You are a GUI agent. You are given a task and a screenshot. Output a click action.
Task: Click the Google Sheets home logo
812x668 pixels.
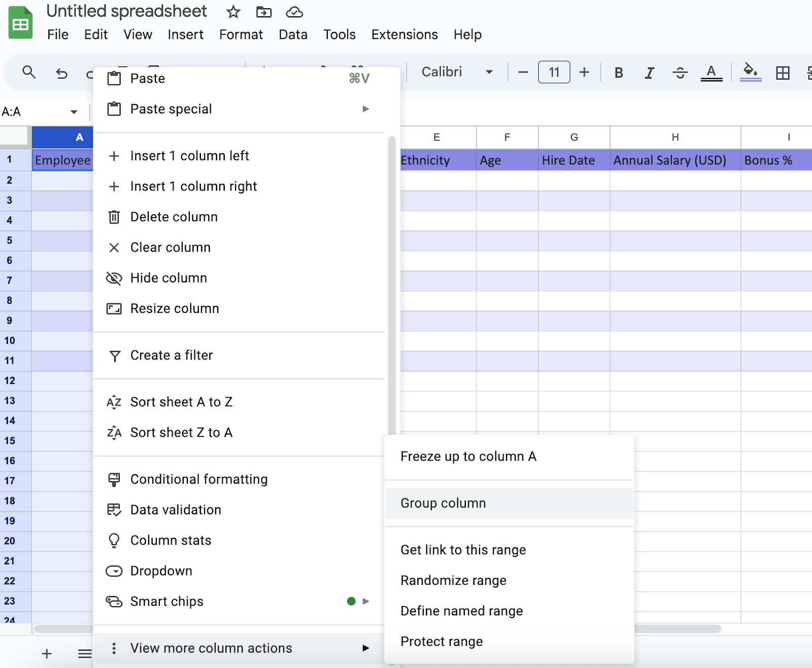click(x=21, y=23)
